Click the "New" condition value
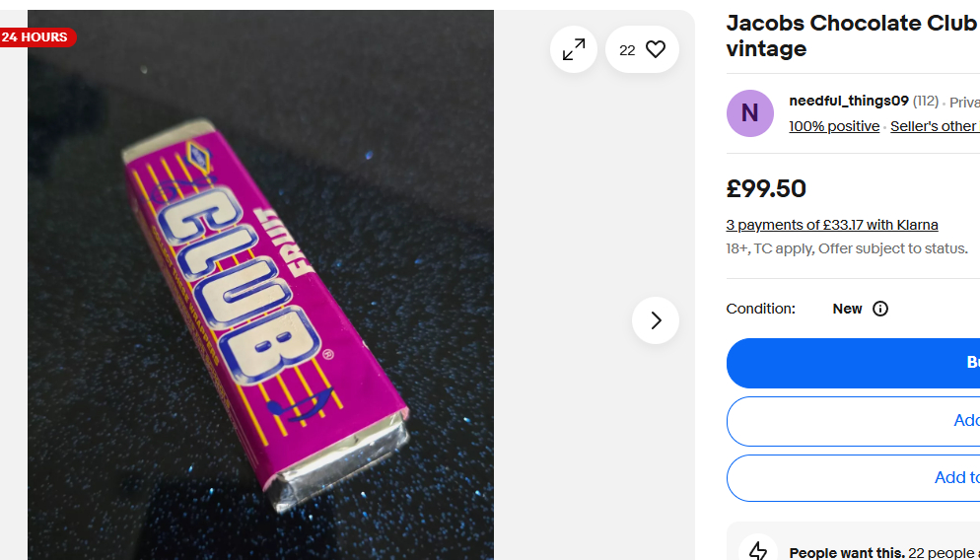980x560 pixels. (847, 309)
